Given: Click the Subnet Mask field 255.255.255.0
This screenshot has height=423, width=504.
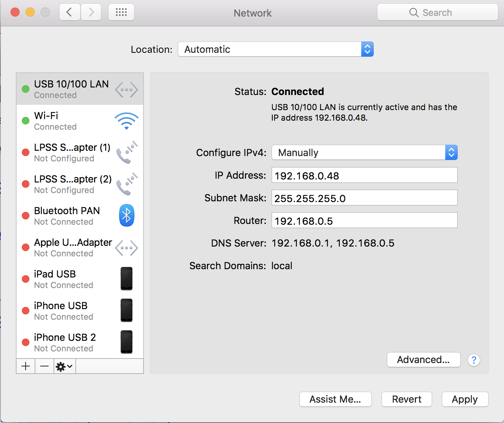Looking at the screenshot, I should (x=365, y=198).
